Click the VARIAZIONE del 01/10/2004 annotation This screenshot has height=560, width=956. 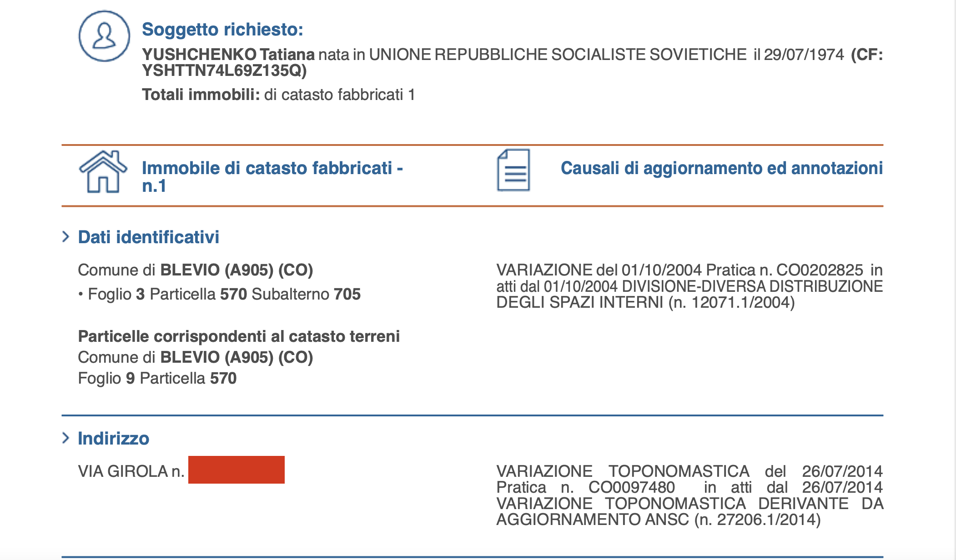[689, 286]
